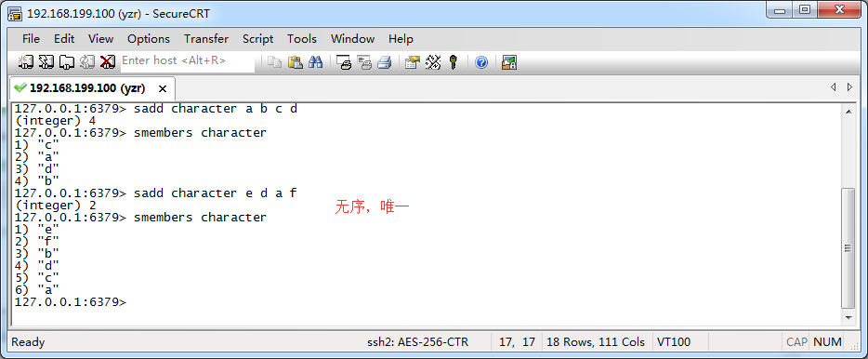The width and height of the screenshot is (868, 359).
Task: Click the result line 6) "a"
Action: tap(36, 290)
